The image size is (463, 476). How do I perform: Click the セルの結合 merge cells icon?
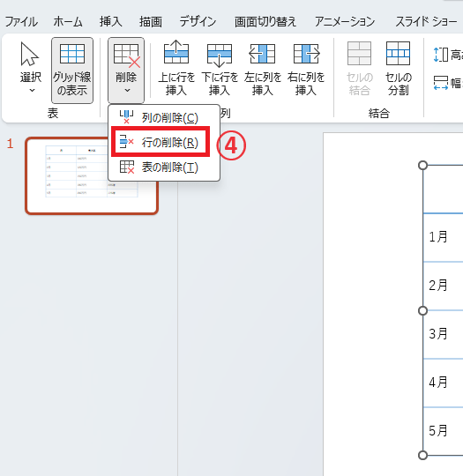[360, 54]
